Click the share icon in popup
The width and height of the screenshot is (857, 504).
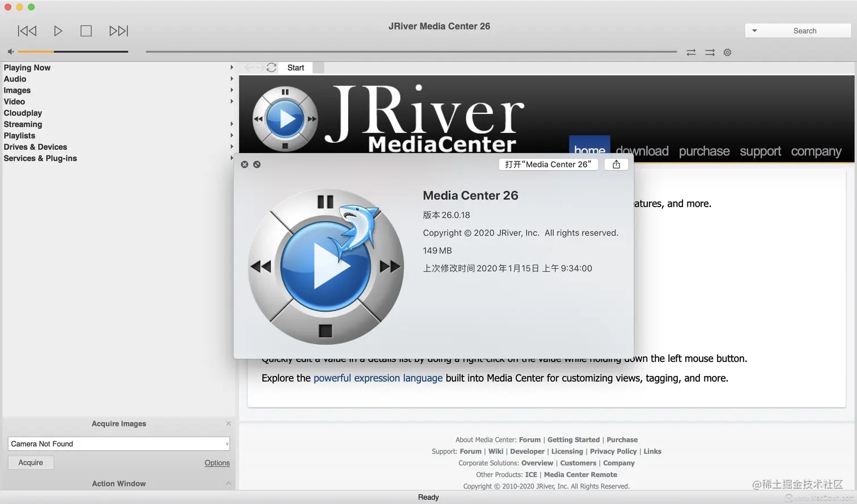click(x=616, y=164)
